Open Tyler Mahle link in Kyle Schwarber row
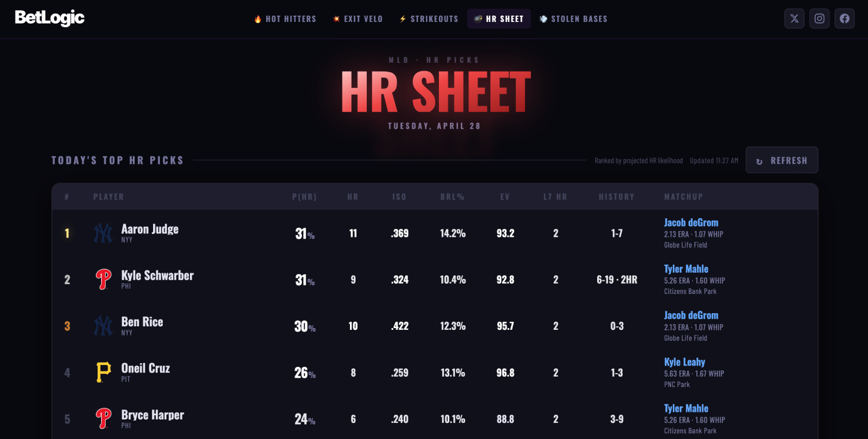 click(686, 269)
